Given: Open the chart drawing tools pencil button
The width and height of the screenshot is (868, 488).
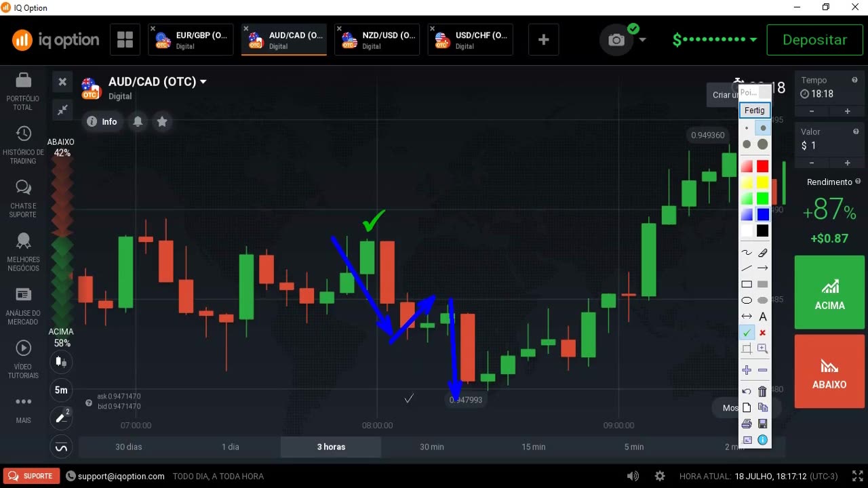Looking at the screenshot, I should (x=62, y=418).
